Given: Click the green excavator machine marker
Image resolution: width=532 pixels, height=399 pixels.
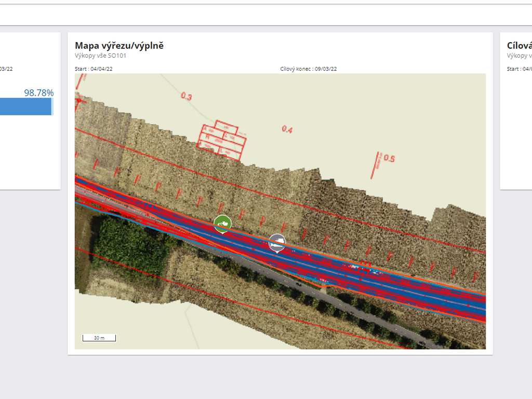Looking at the screenshot, I should click(x=222, y=223).
